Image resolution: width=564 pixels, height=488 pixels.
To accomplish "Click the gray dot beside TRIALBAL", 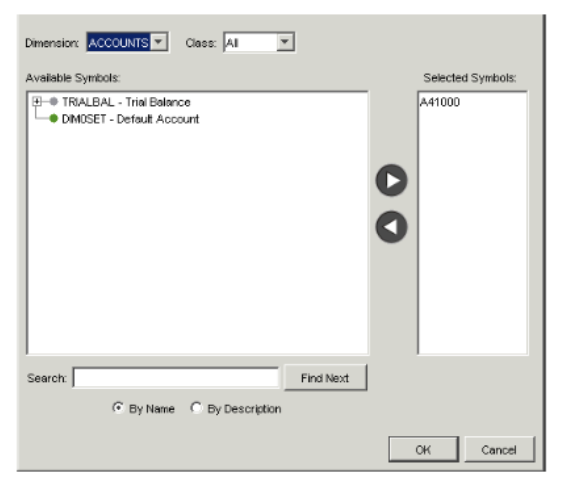I will [54, 102].
